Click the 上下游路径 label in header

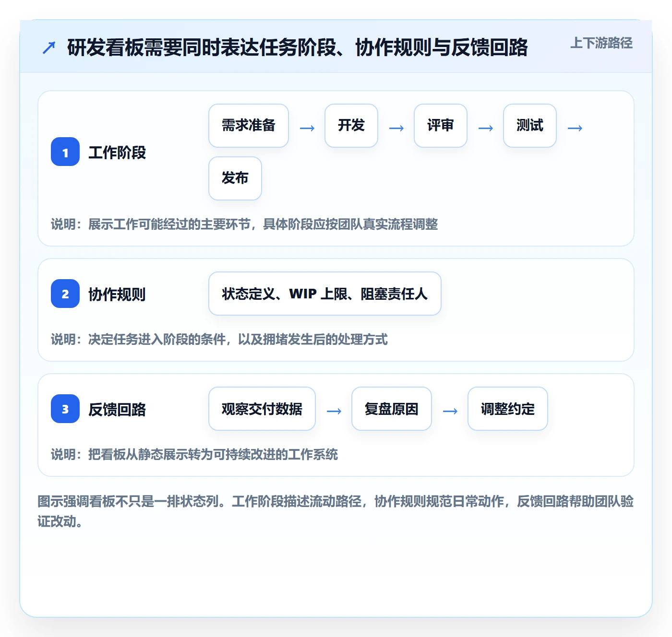point(601,43)
